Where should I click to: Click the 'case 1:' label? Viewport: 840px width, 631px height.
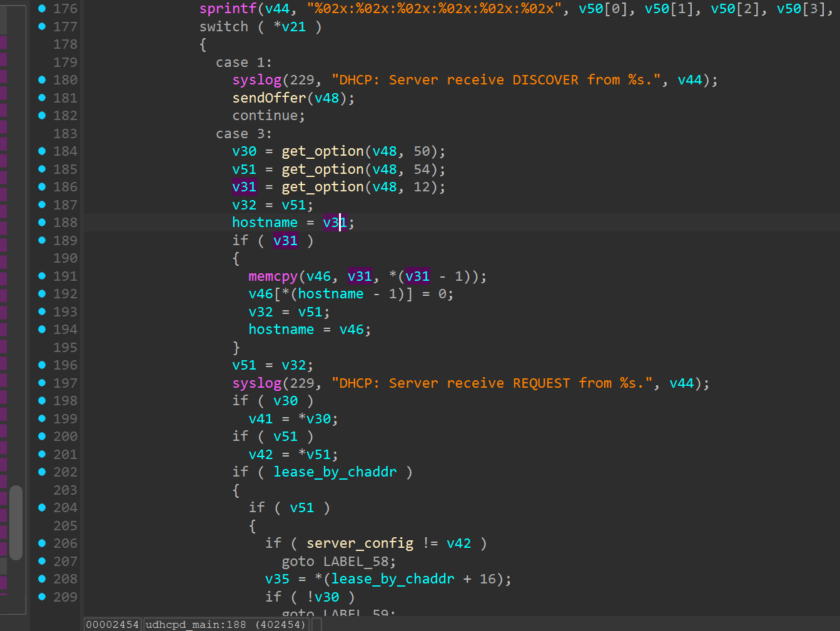(244, 63)
